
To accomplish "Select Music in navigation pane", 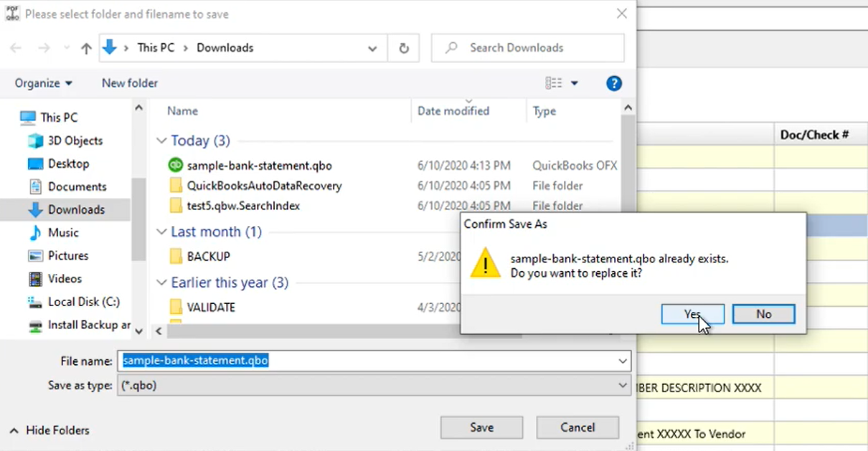I will click(x=63, y=232).
